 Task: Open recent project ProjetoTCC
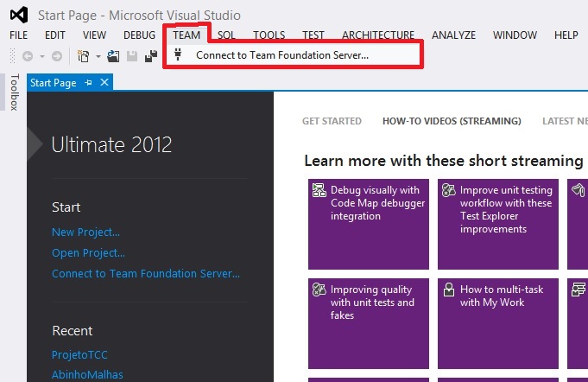pyautogui.click(x=79, y=354)
